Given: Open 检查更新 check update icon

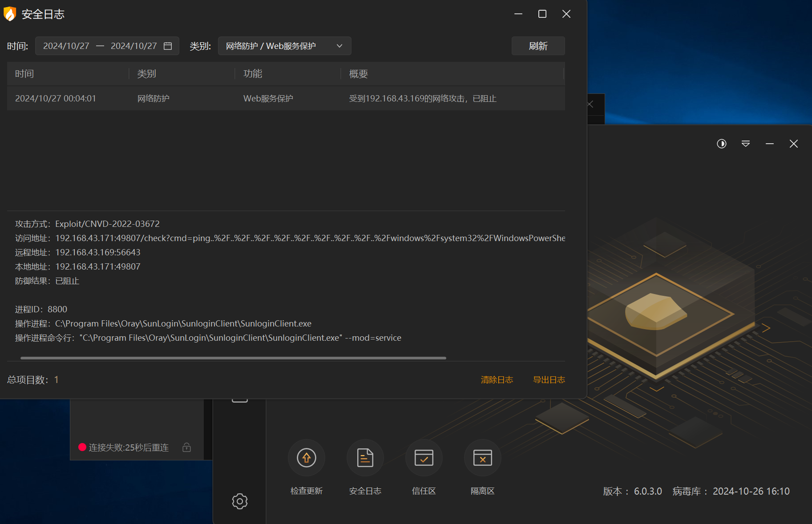Looking at the screenshot, I should click(307, 458).
